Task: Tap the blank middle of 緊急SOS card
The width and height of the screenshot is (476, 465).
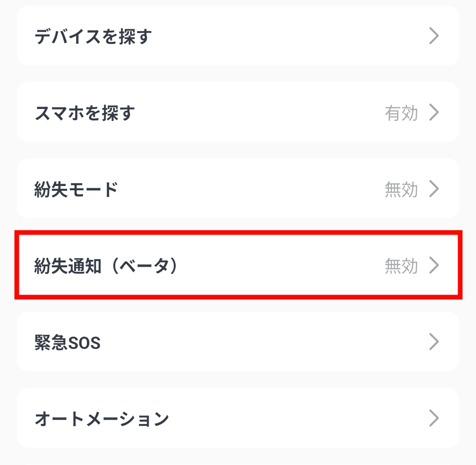Action: click(260, 342)
